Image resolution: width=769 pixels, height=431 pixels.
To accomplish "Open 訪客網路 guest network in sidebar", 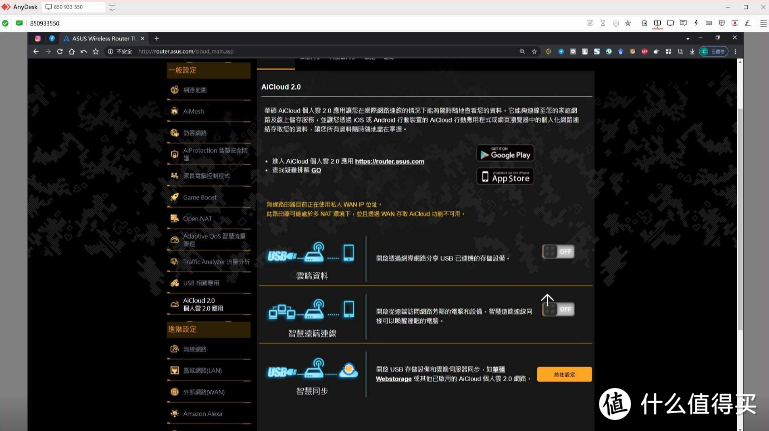I will [208, 133].
